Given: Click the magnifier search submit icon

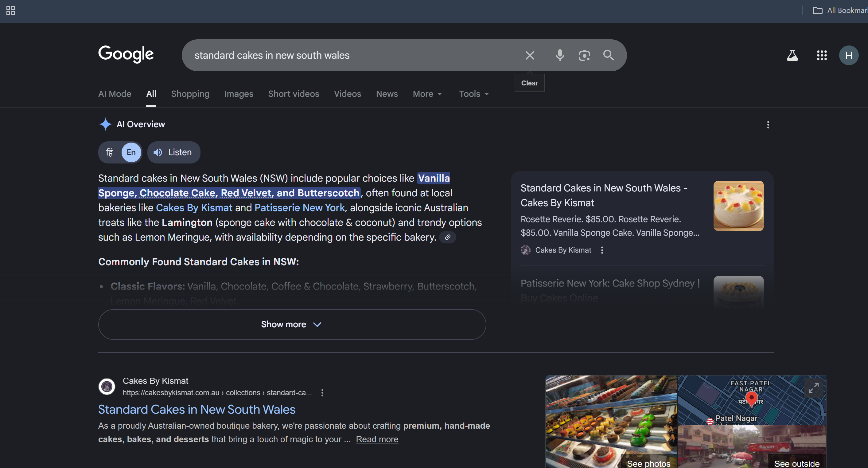Looking at the screenshot, I should pos(608,55).
